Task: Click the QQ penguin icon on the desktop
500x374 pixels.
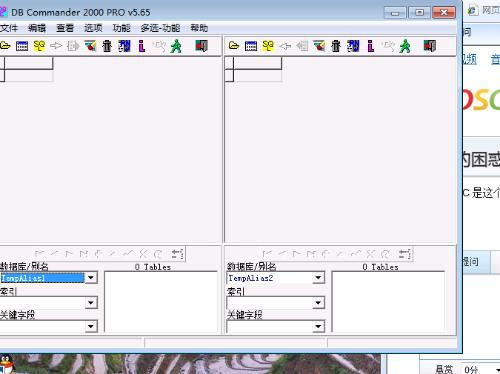Action: [6, 364]
